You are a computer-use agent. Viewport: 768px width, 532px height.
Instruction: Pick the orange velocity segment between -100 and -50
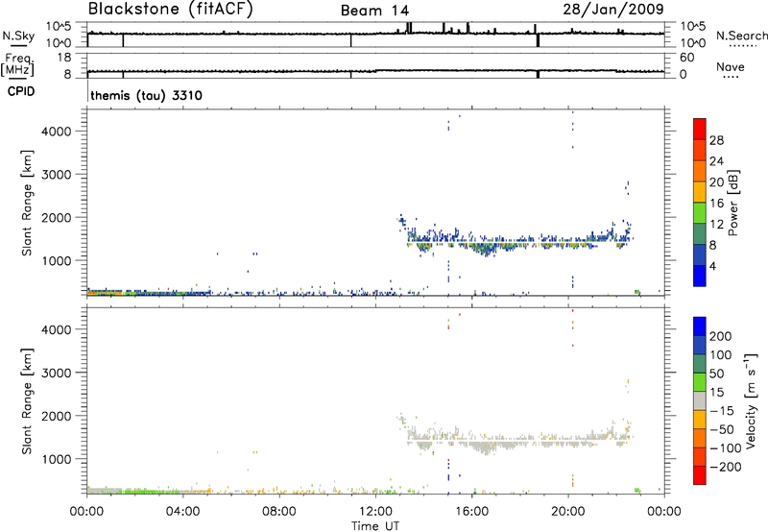click(x=700, y=438)
